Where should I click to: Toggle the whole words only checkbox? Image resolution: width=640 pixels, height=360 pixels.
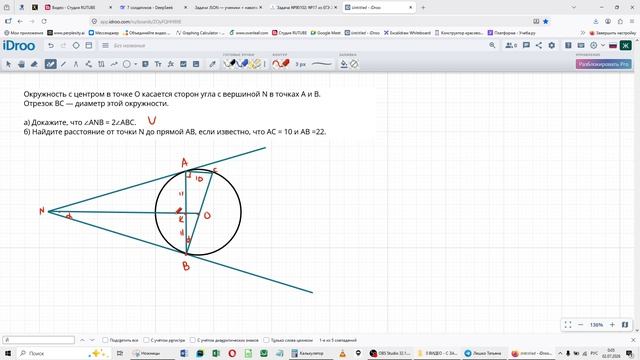coord(266,340)
